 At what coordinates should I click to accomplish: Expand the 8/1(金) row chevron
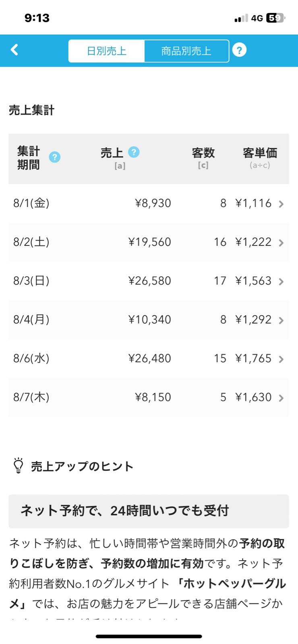[281, 204]
